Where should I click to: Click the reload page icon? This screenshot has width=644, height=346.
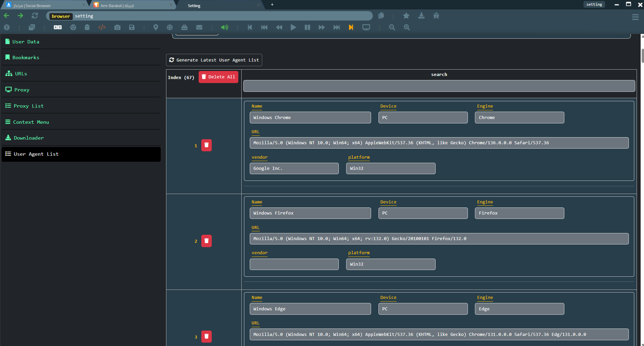coord(35,16)
